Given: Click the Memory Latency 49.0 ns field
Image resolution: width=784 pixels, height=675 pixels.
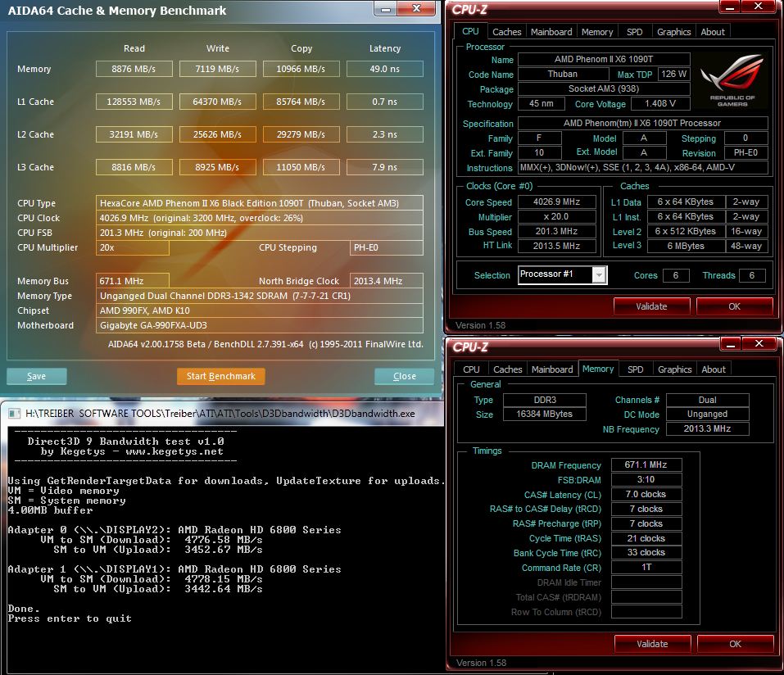Looking at the screenshot, I should coord(384,69).
